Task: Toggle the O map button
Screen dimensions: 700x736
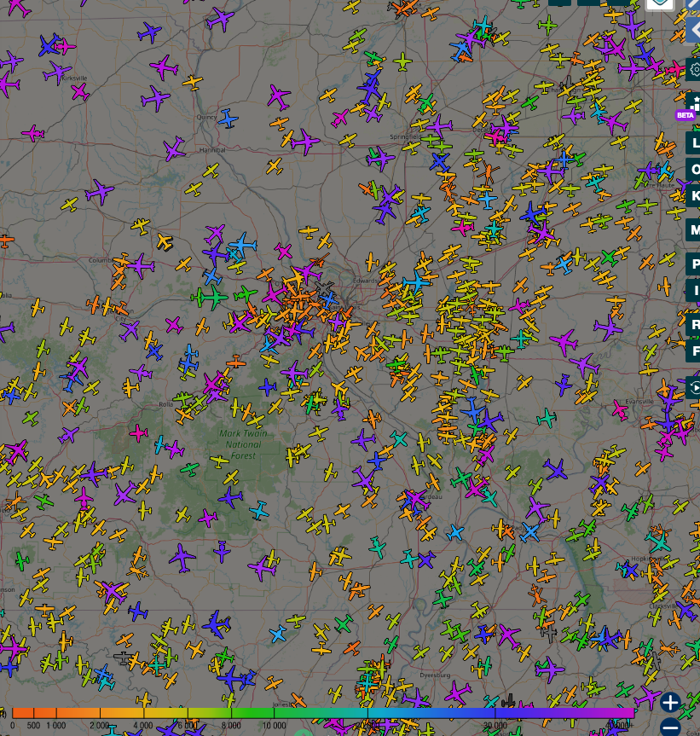Action: [x=694, y=169]
